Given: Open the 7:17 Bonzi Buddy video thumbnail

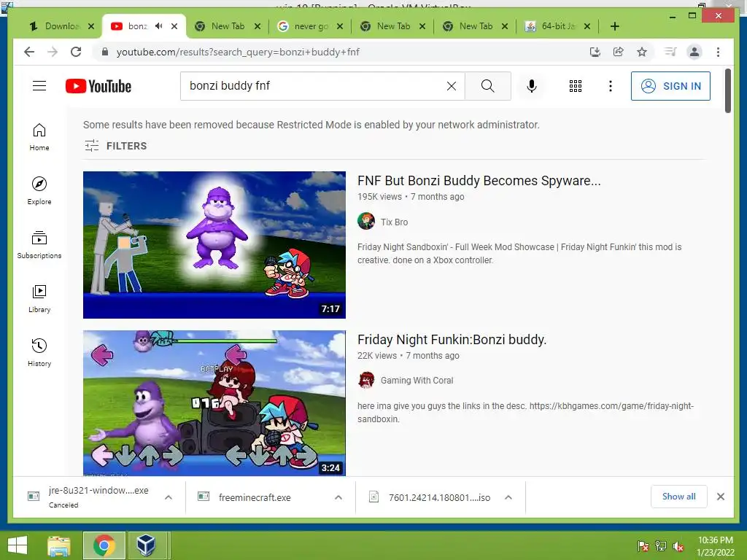Looking at the screenshot, I should point(214,245).
